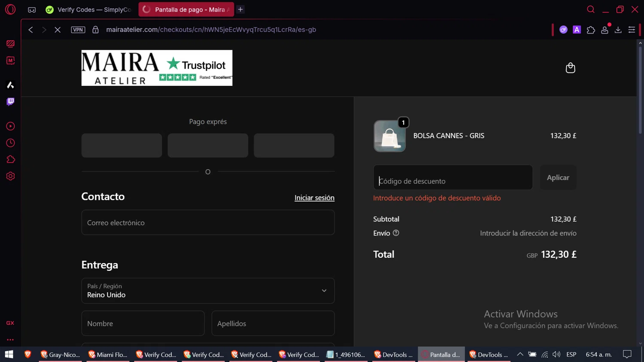Open Twitch sidebar panel
This screenshot has height=362, width=644.
[x=10, y=102]
